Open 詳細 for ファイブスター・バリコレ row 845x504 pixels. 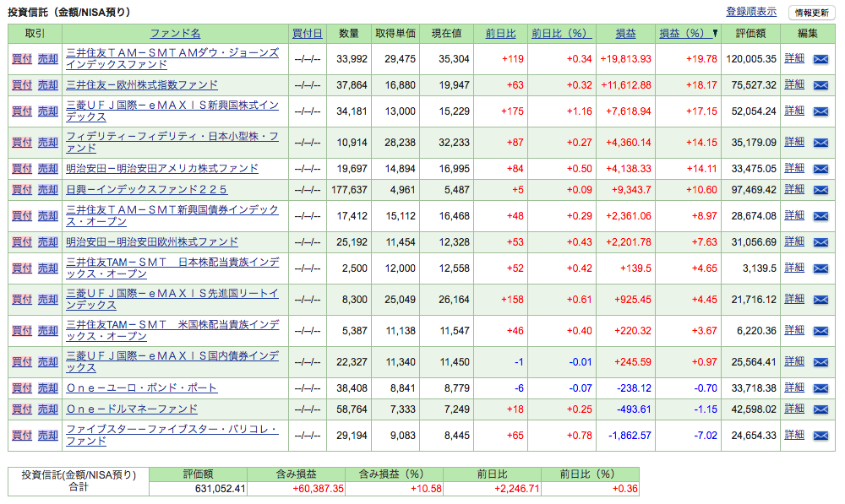tap(794, 435)
